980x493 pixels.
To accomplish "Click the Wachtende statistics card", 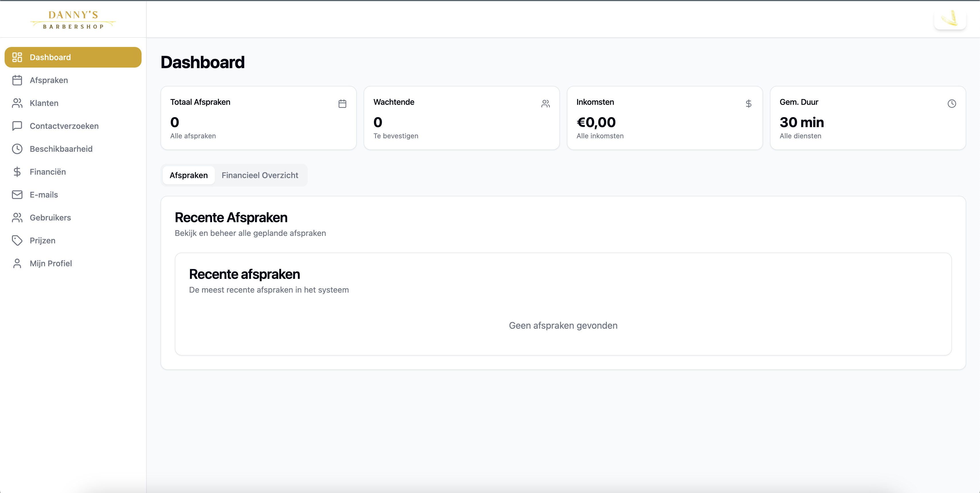I will coord(461,118).
